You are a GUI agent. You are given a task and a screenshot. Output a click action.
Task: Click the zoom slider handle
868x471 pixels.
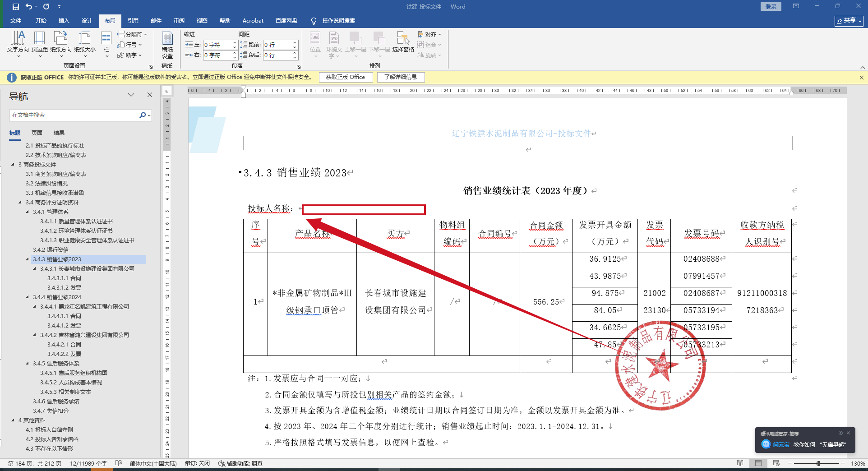click(818, 463)
